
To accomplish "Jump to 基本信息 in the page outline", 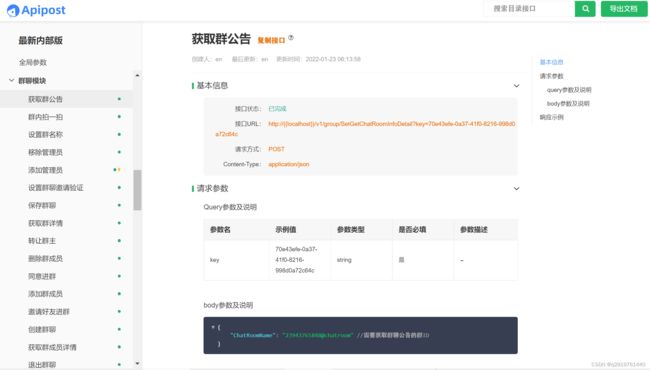I will tap(551, 62).
